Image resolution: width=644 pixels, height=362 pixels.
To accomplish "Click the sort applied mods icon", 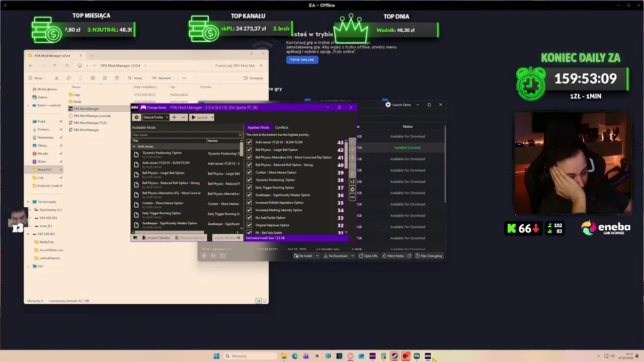I will coord(352,182).
